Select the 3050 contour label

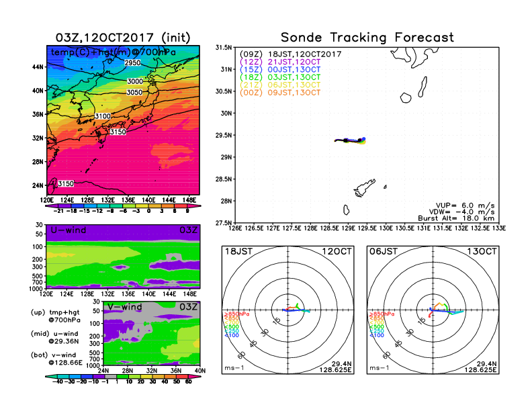pyautogui.click(x=134, y=92)
